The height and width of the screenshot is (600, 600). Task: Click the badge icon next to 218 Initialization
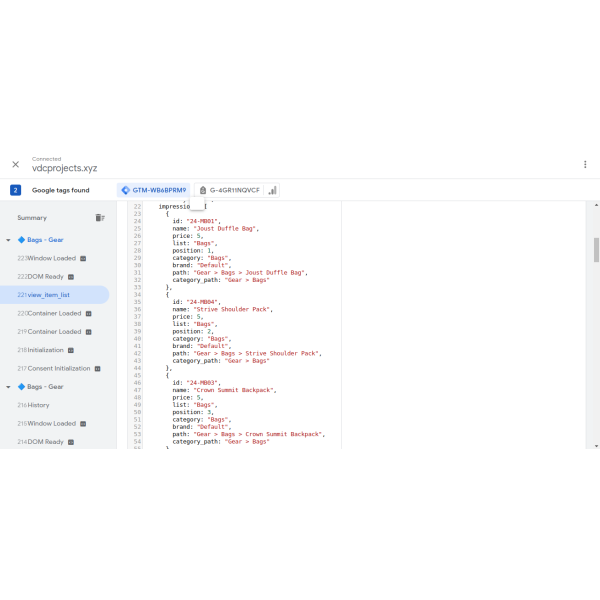[x=71, y=350]
